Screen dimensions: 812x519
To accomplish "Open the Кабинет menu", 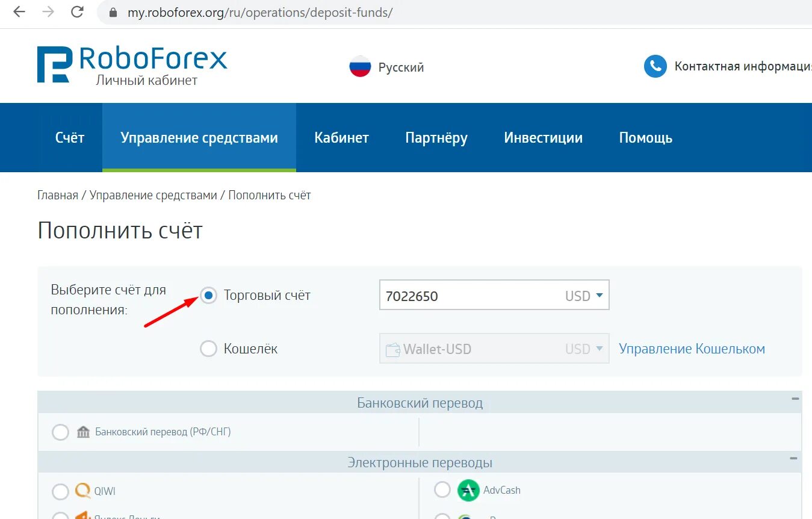I will coord(341,138).
